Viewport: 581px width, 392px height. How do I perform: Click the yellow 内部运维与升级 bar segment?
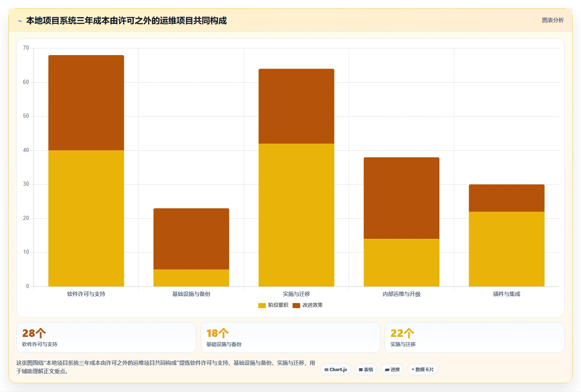tap(402, 263)
